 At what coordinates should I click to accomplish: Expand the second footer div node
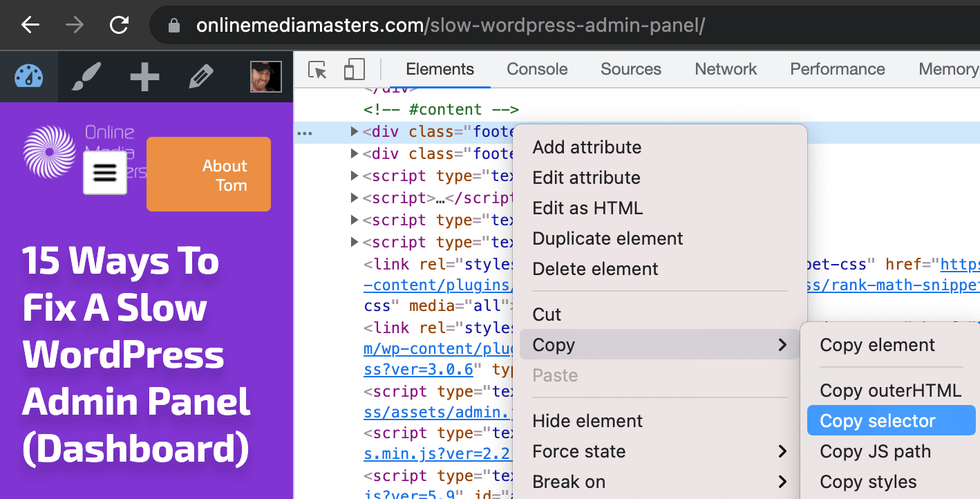click(355, 153)
